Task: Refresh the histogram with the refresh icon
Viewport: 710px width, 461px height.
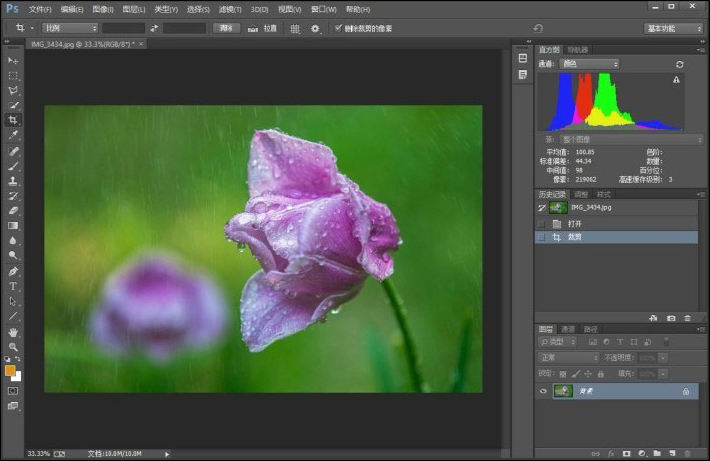Action: pos(680,64)
